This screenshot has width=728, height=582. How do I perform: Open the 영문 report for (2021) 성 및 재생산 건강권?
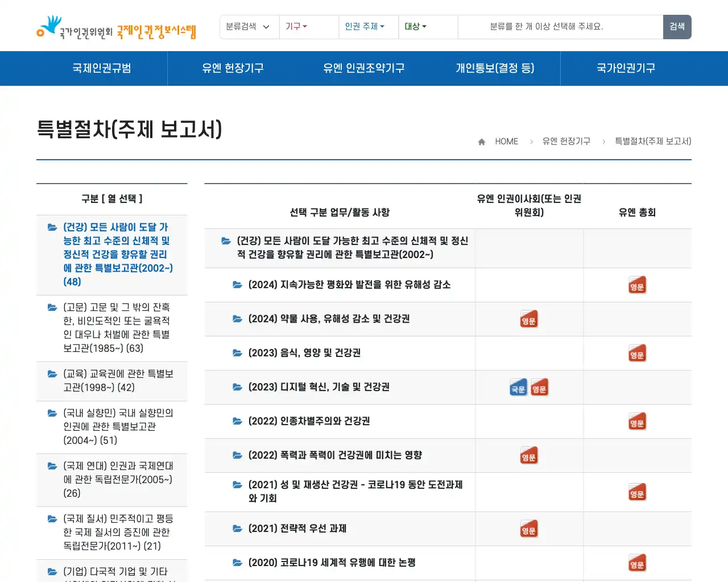(637, 492)
